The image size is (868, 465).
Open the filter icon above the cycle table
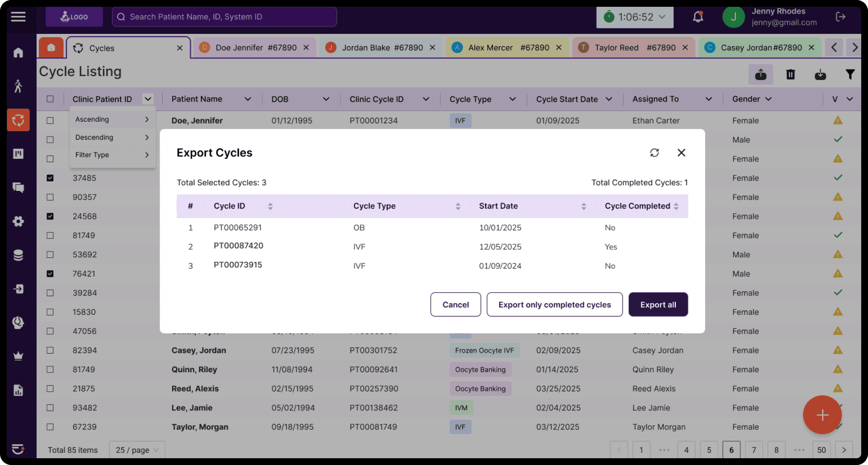(x=850, y=74)
